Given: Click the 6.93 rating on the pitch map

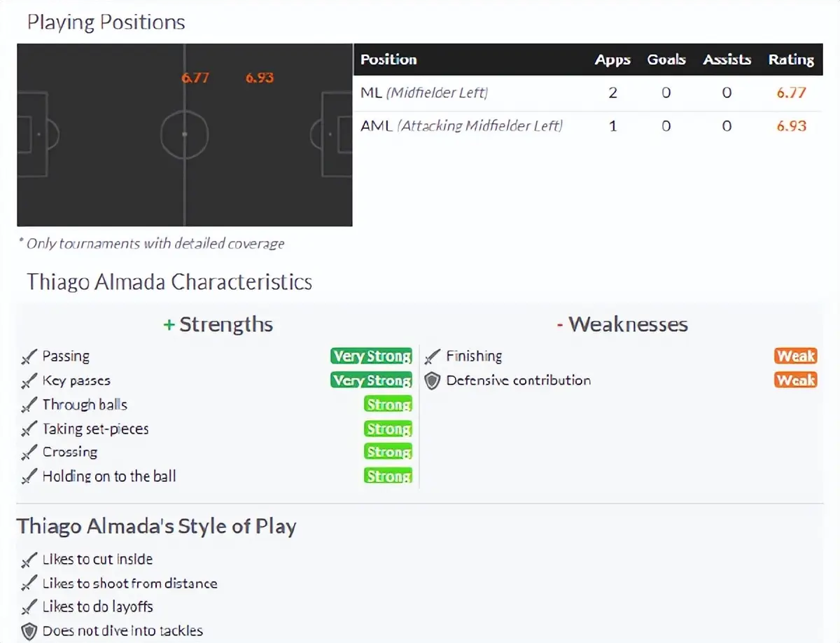Looking at the screenshot, I should click(259, 78).
